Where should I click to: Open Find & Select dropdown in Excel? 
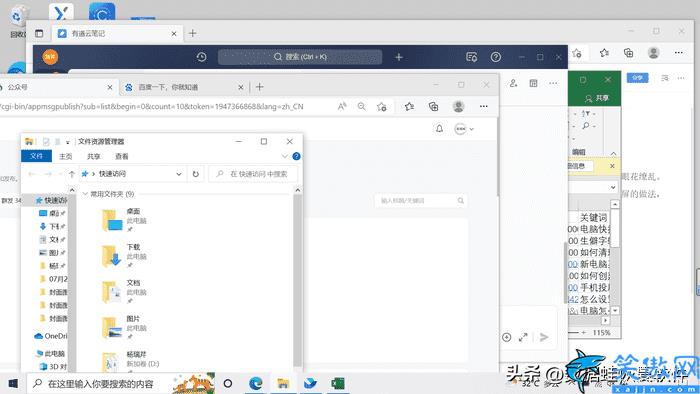[x=588, y=126]
